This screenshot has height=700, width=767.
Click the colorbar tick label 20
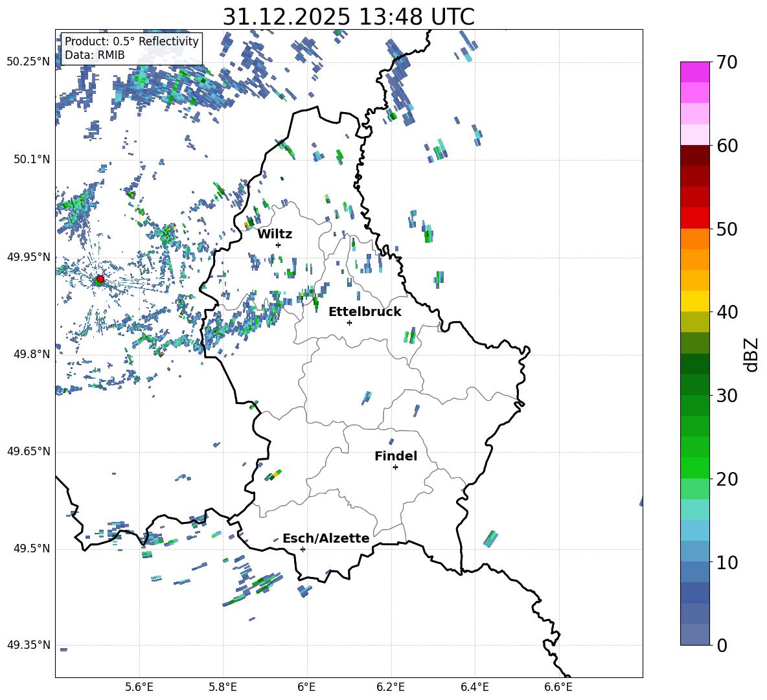pos(727,479)
